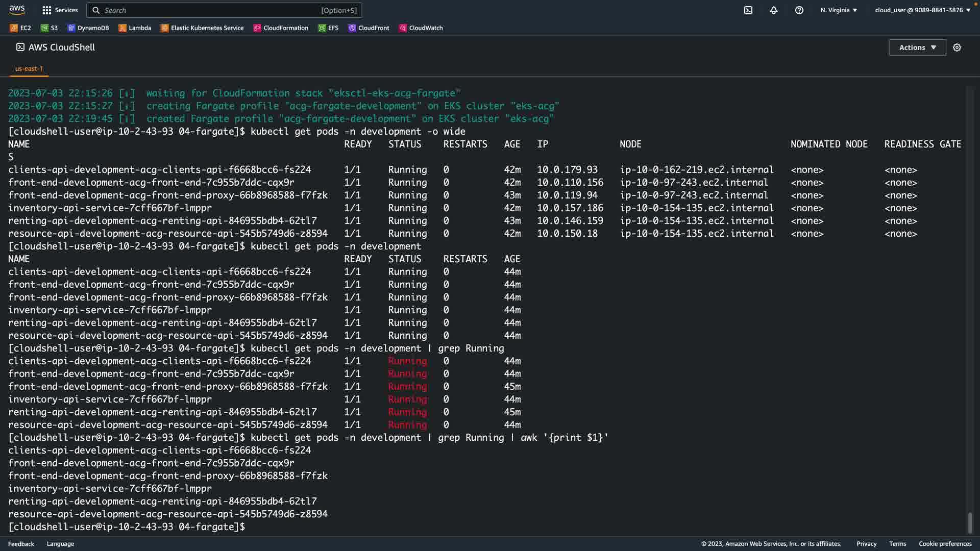This screenshot has width=980, height=551.
Task: Open the Services grid menu
Action: coord(60,10)
